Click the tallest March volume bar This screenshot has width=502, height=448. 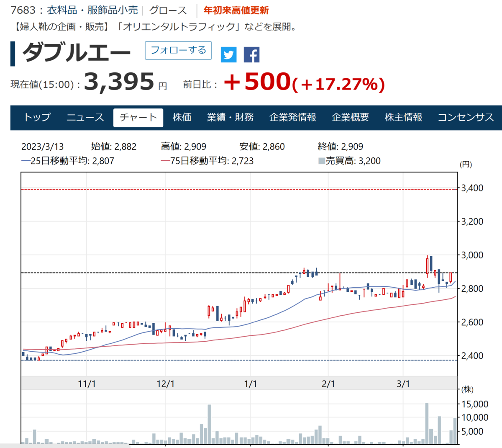(427, 423)
